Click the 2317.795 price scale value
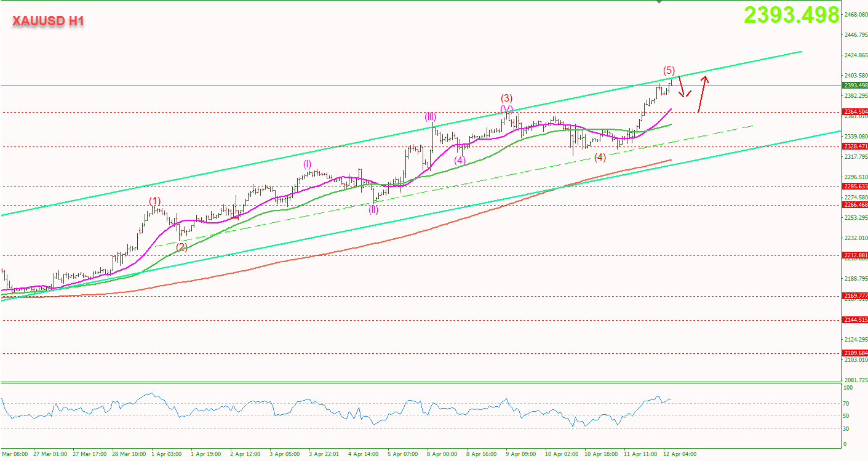 click(855, 157)
